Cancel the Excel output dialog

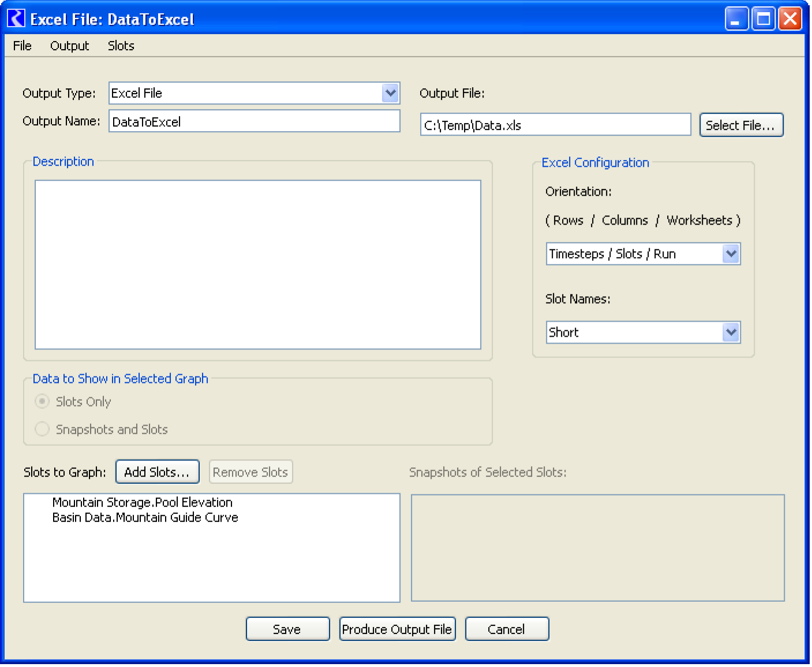click(x=506, y=629)
